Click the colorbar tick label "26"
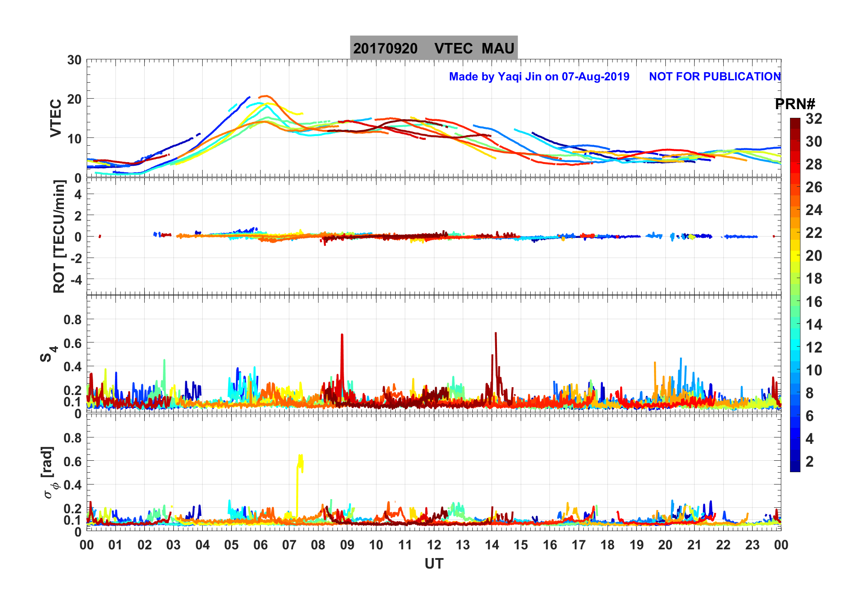The width and height of the screenshot is (868, 590). coord(814,187)
